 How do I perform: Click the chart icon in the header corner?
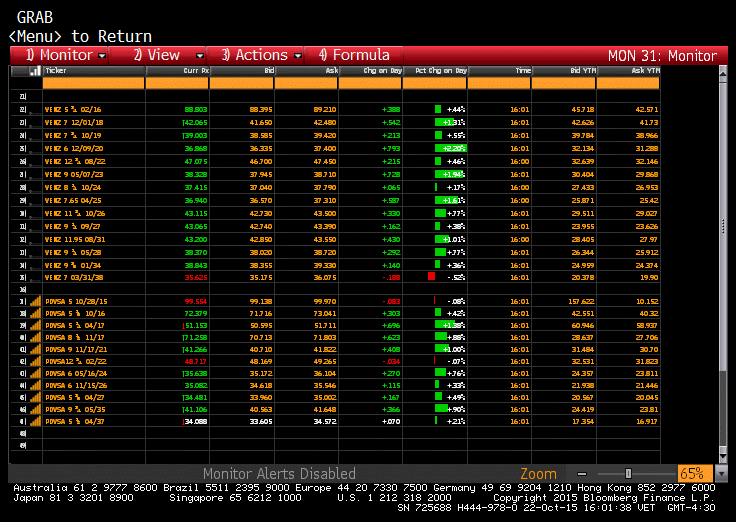35,71
